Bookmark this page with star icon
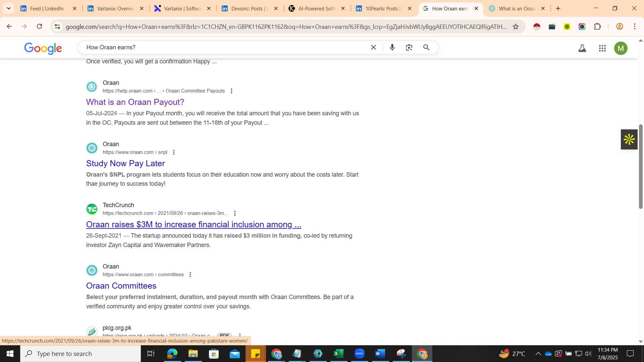The width and height of the screenshot is (644, 362). coord(516,26)
